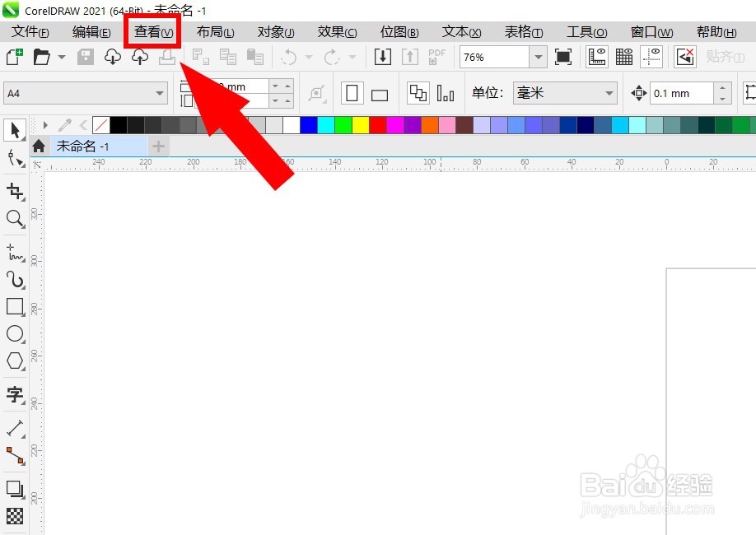Pick the yellow color swatch

point(361,125)
